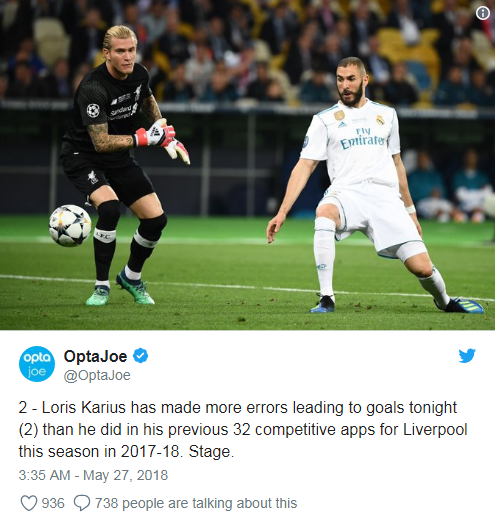Click the word Liverpool in the tweet

click(x=435, y=430)
